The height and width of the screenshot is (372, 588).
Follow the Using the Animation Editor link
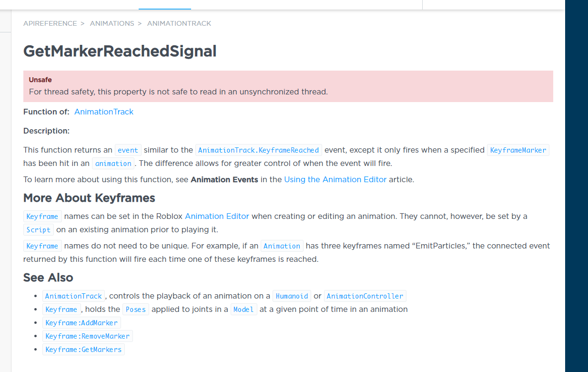coord(335,180)
